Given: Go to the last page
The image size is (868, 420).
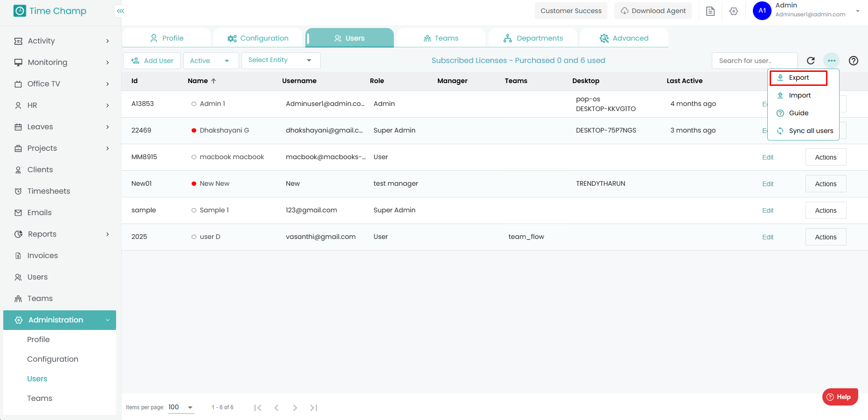Looking at the screenshot, I should (314, 408).
